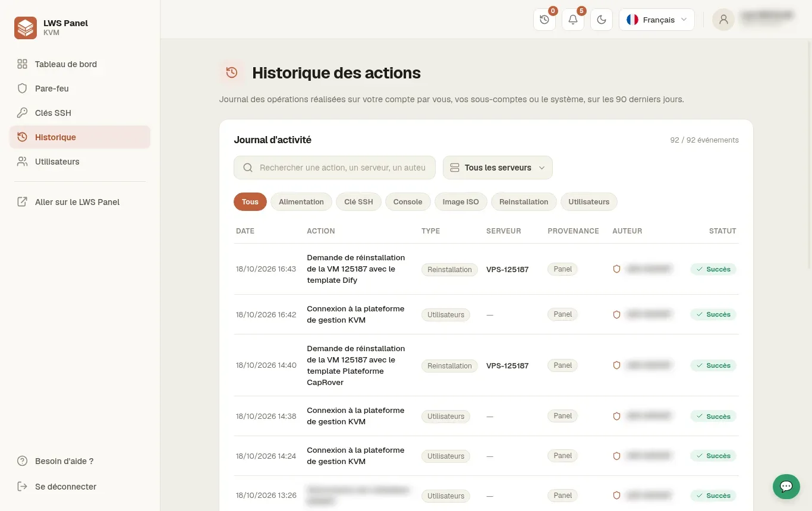Open the Utilisateurs sidebar page
Viewport: 812px width, 511px height.
click(x=80, y=162)
